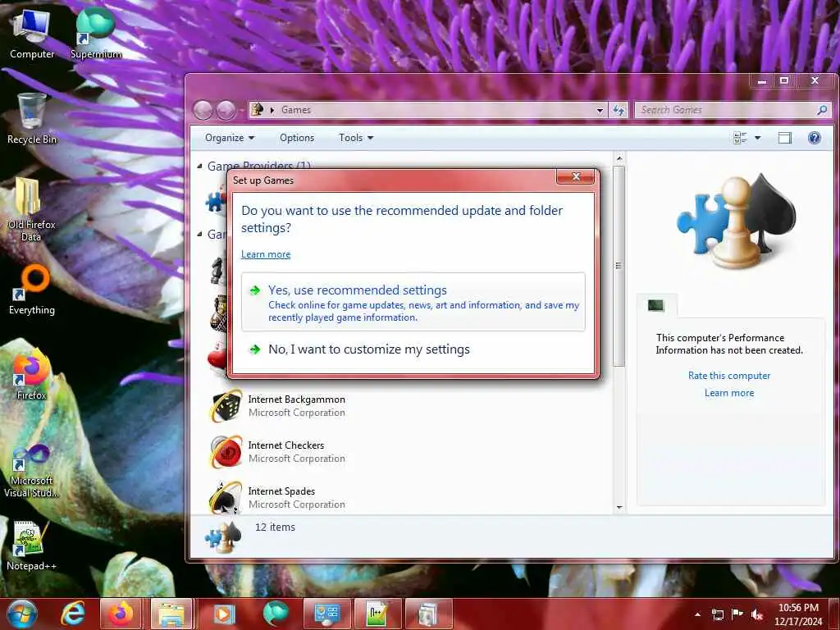Select the Old Firefox Data folder
This screenshot has width=840, height=630.
[x=31, y=209]
